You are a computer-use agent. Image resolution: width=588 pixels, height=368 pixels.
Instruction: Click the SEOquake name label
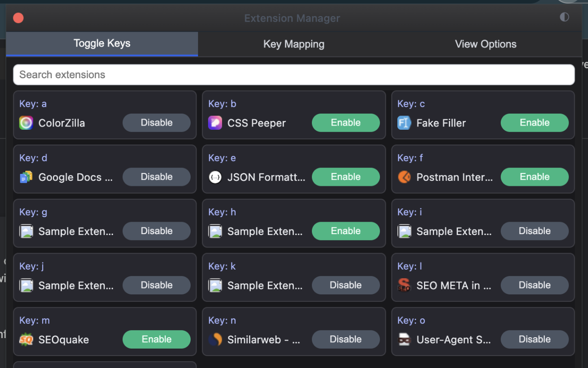(x=64, y=340)
